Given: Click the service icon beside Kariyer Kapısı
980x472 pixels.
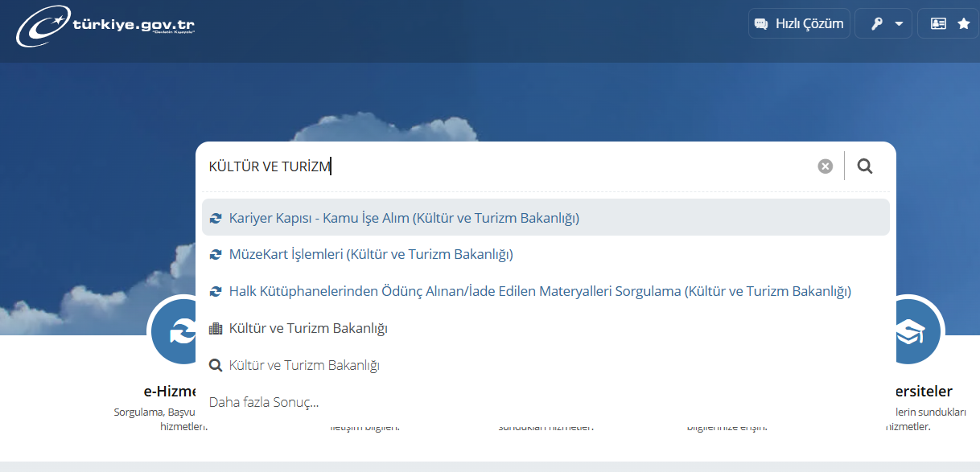Looking at the screenshot, I should [x=216, y=218].
